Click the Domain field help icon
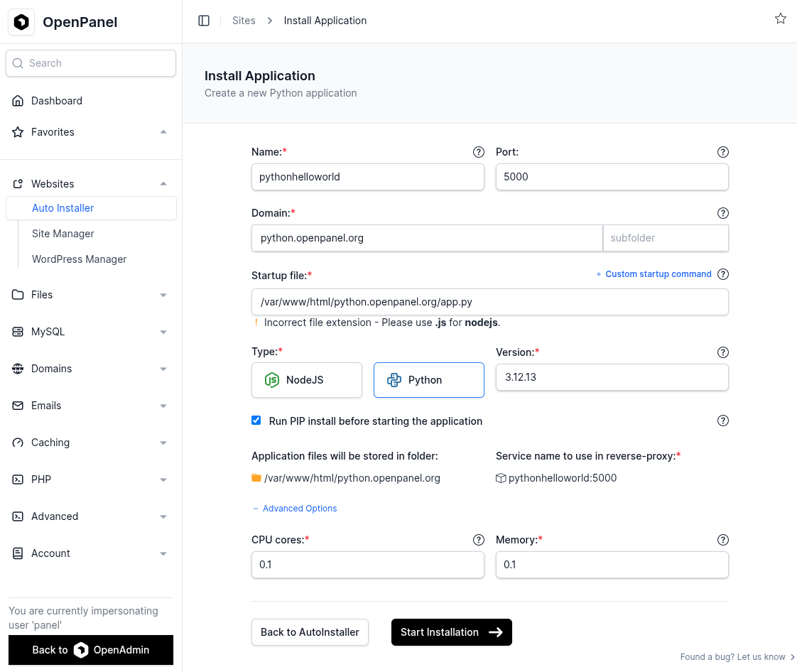This screenshot has width=797, height=672. [723, 213]
